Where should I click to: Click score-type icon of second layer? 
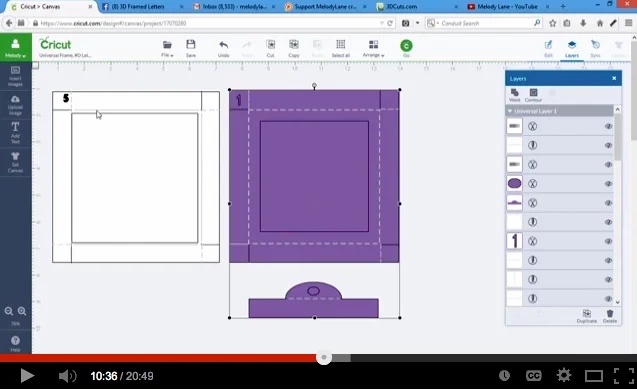[532, 145]
